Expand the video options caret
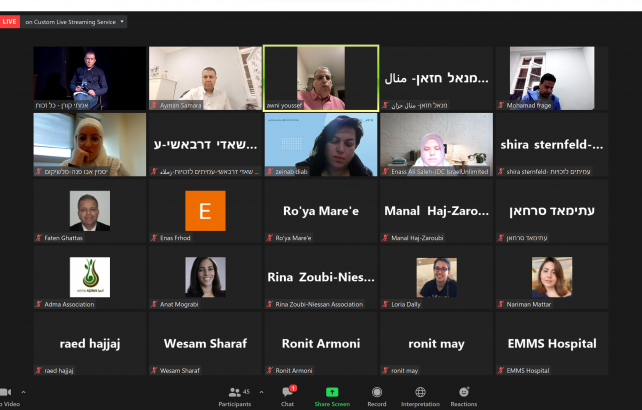Image resolution: width=642 pixels, height=410 pixels. 23,392
